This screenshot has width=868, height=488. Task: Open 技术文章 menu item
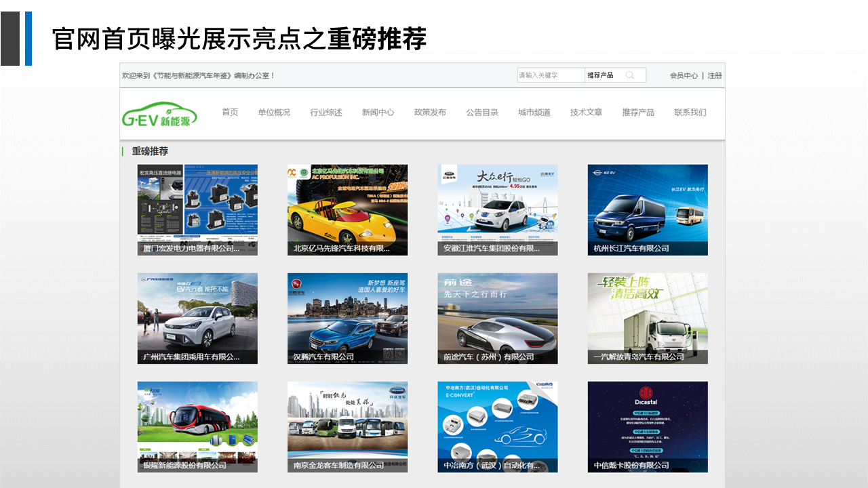click(x=586, y=113)
